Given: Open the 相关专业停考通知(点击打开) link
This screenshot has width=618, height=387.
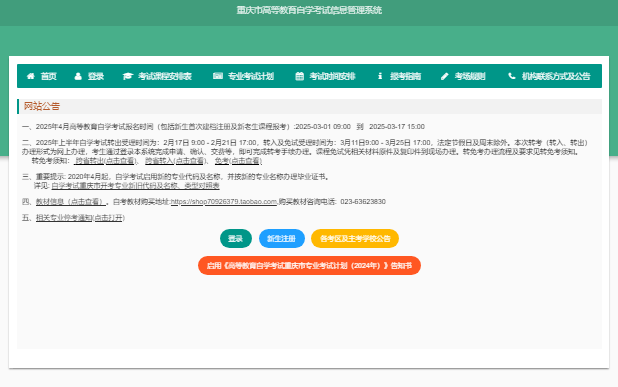Looking at the screenshot, I should point(80,218).
